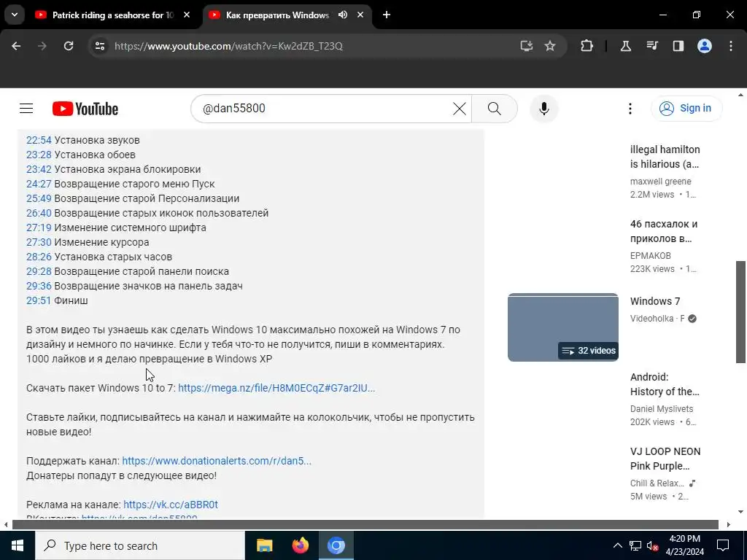Jump to timestamp 25:49

click(39, 198)
